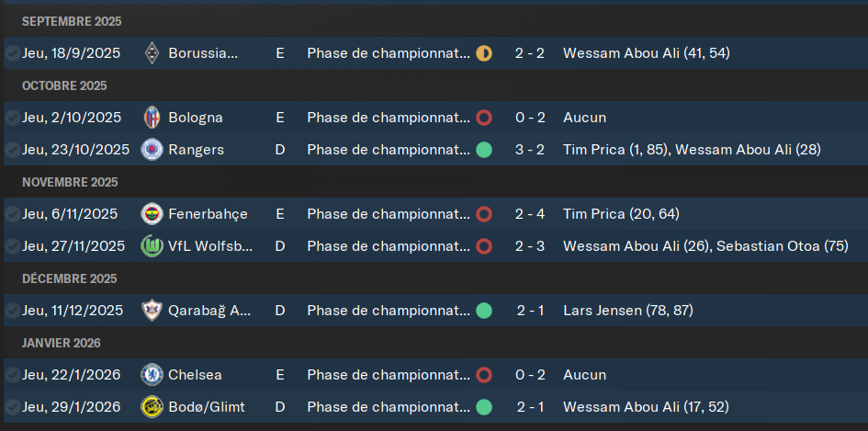Viewport: 868px width, 431px height.
Task: Toggle the checkmark beside the 18/9/2025 match
Action: (x=12, y=53)
